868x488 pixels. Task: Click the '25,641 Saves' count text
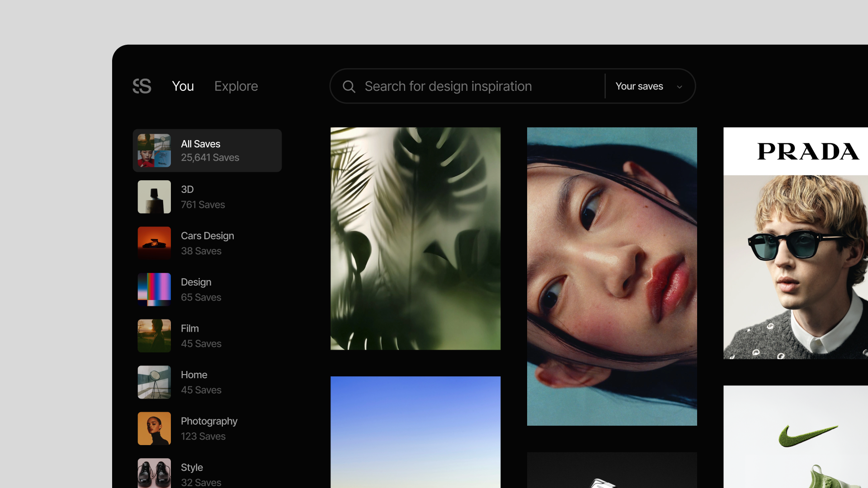(x=210, y=158)
